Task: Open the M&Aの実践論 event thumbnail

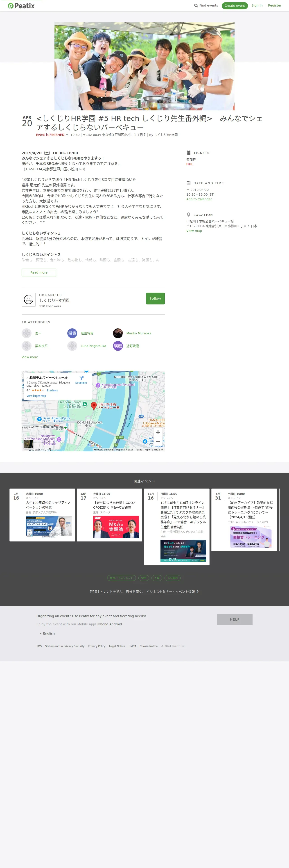Action: (x=116, y=527)
